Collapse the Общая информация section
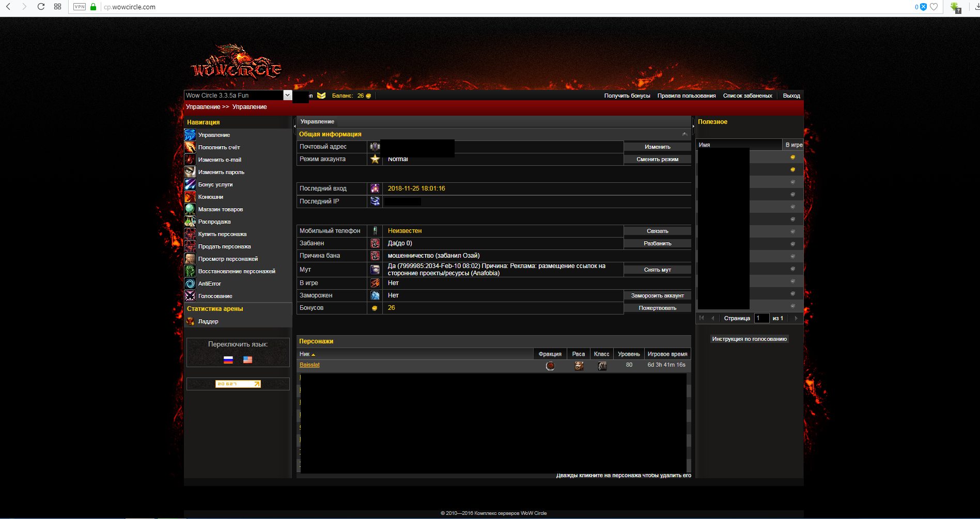This screenshot has height=519, width=980. (x=685, y=134)
